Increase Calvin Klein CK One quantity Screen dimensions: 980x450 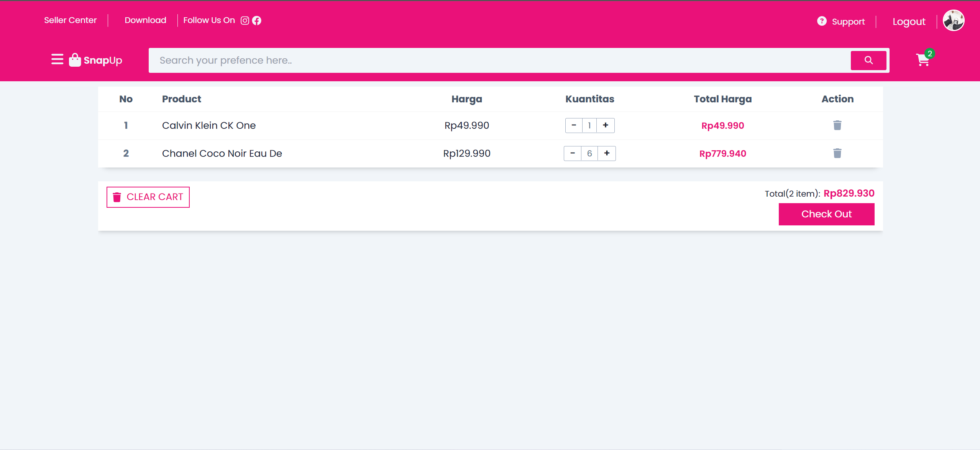click(x=606, y=125)
